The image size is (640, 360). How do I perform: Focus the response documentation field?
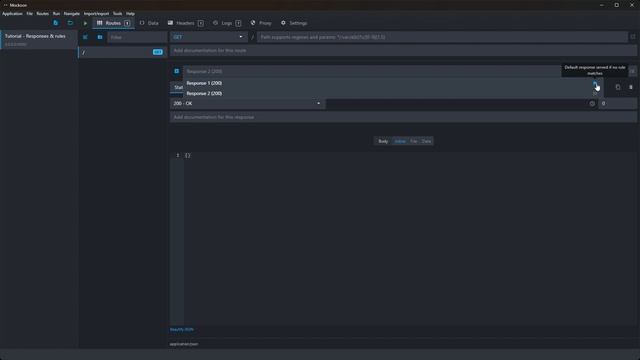(x=403, y=117)
